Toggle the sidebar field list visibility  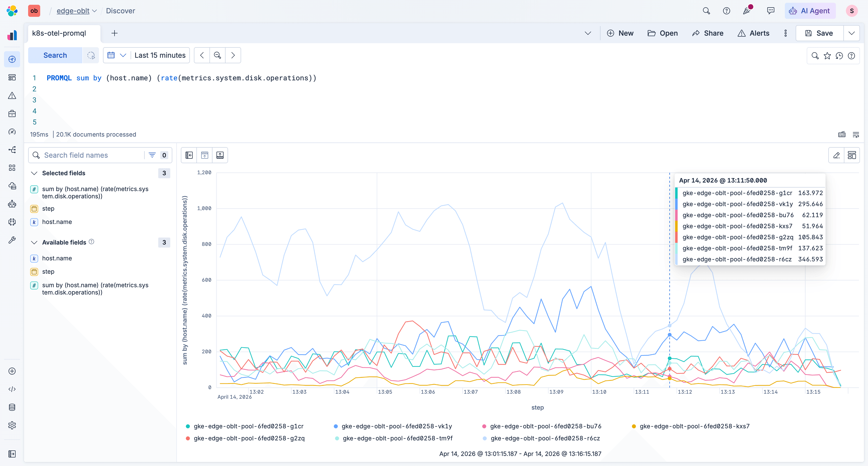click(x=189, y=155)
